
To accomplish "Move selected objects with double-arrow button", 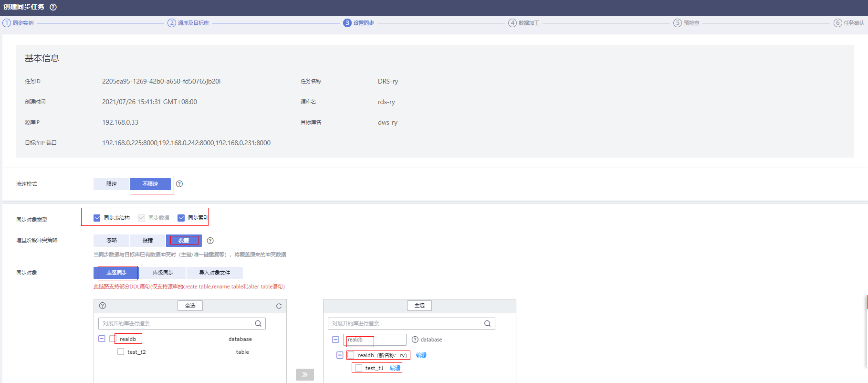I will 305,374.
